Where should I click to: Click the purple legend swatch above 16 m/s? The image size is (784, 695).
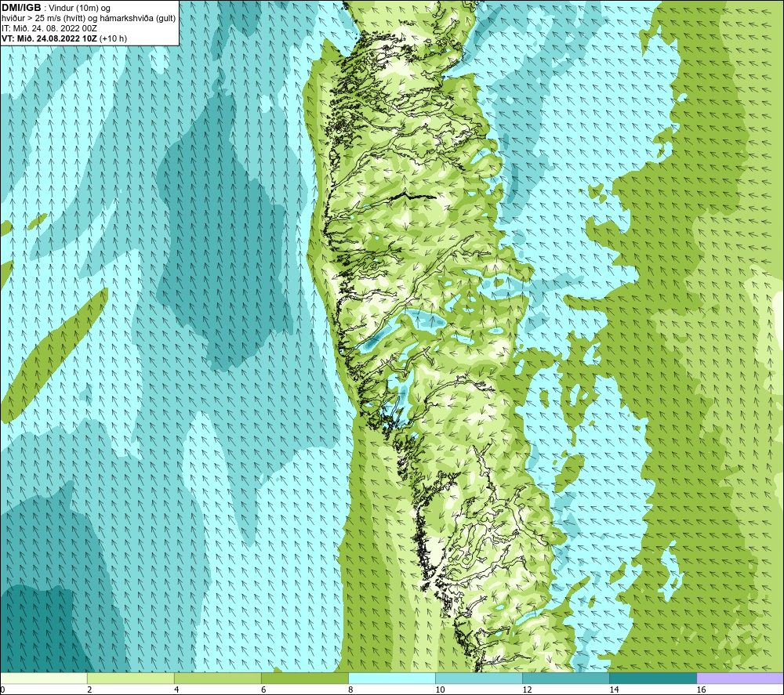[x=740, y=678]
